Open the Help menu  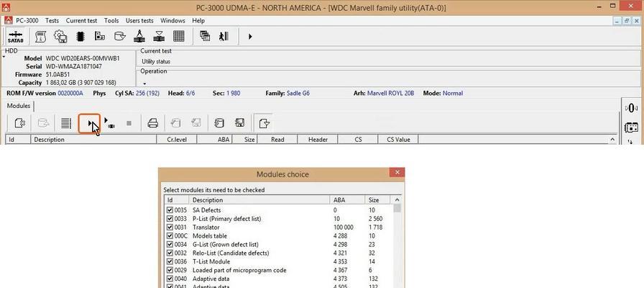point(198,20)
